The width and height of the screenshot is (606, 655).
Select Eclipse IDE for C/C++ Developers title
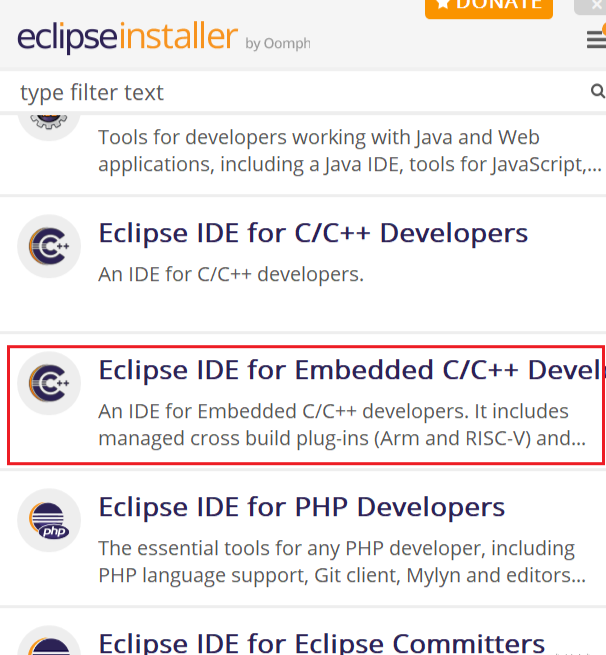(313, 233)
